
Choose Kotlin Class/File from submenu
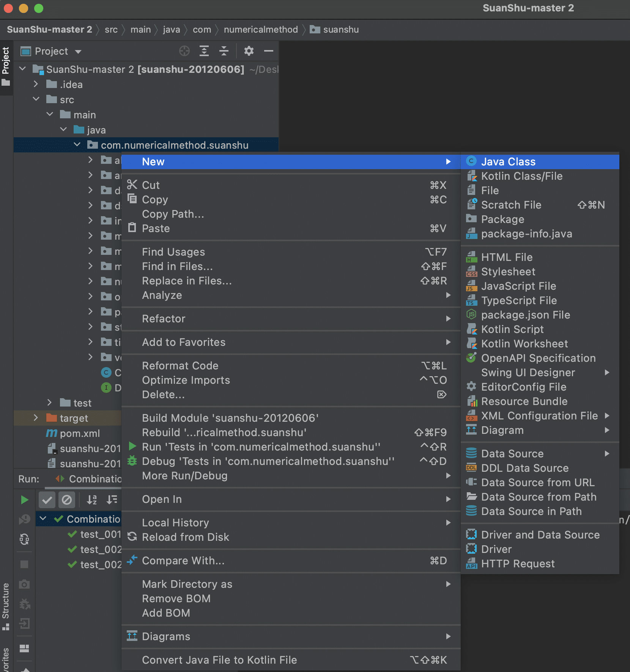point(540,176)
